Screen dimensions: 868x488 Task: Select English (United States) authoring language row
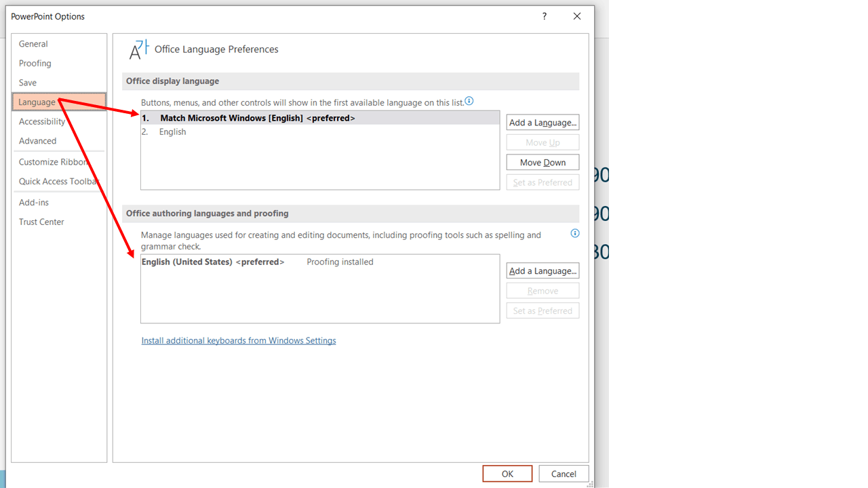click(320, 262)
